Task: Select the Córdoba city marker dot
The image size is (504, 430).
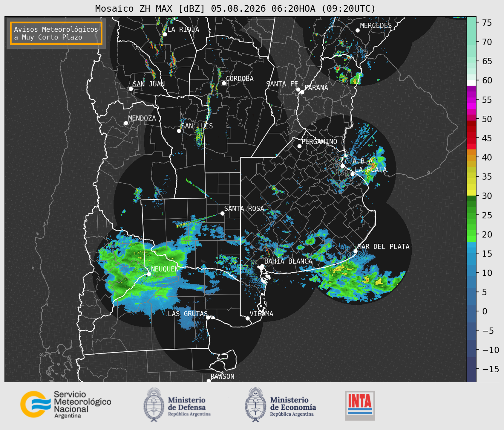Action: (224, 83)
